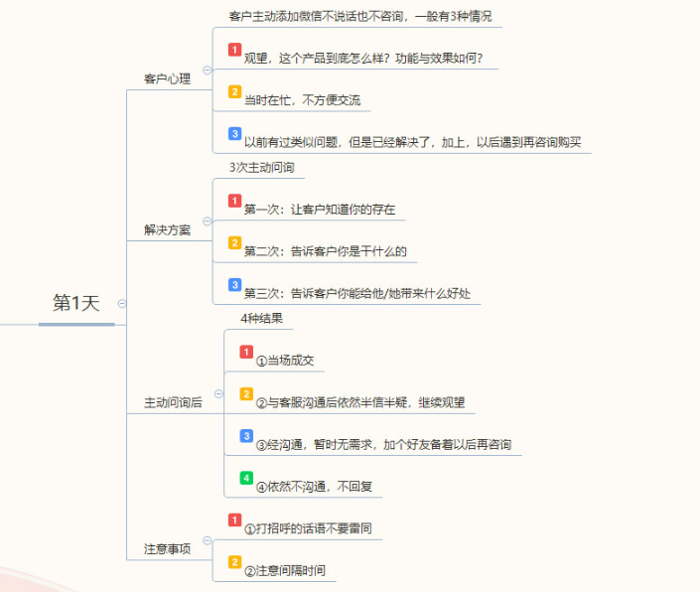
Task: Select the 主动问询后 subtopic
Action: (173, 402)
